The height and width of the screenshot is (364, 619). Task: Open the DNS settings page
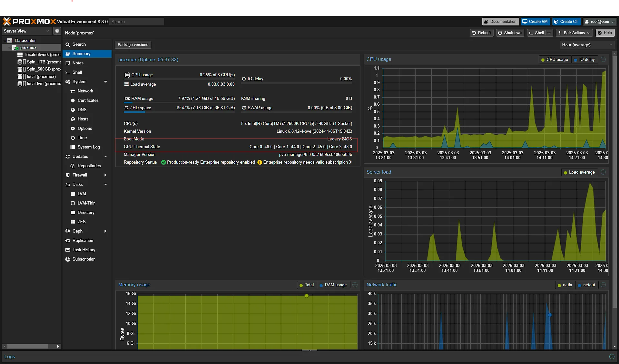pyautogui.click(x=82, y=110)
